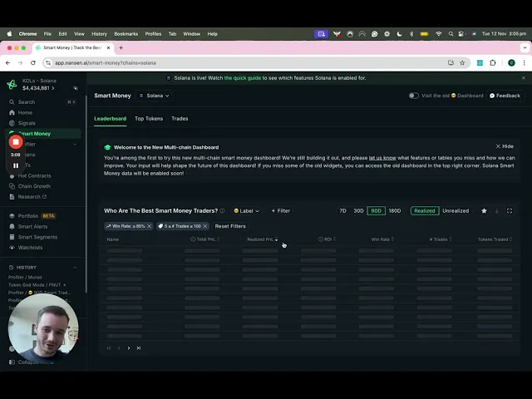Expand the Profiler sidebar section
The height and width of the screenshot is (399, 532).
tap(75, 144)
